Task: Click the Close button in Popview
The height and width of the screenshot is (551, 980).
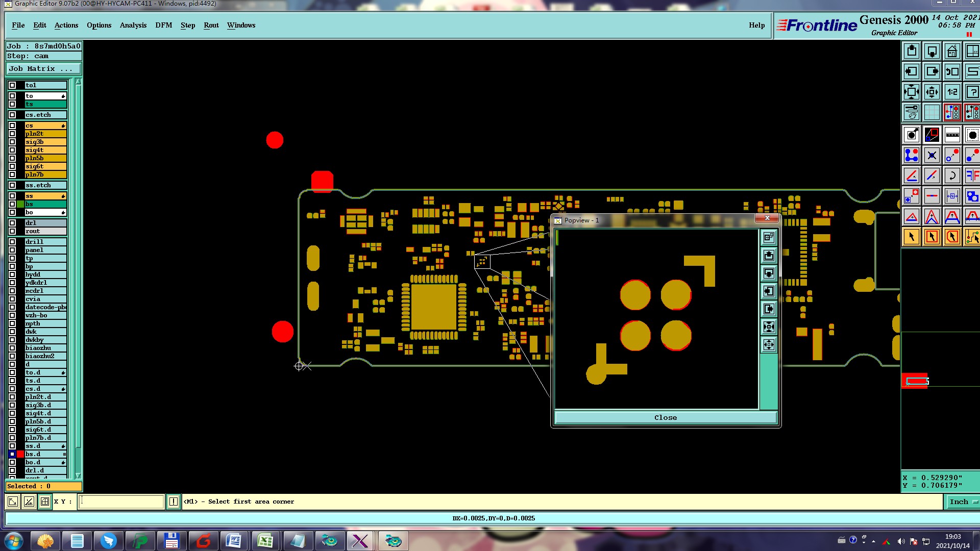Action: (x=665, y=418)
